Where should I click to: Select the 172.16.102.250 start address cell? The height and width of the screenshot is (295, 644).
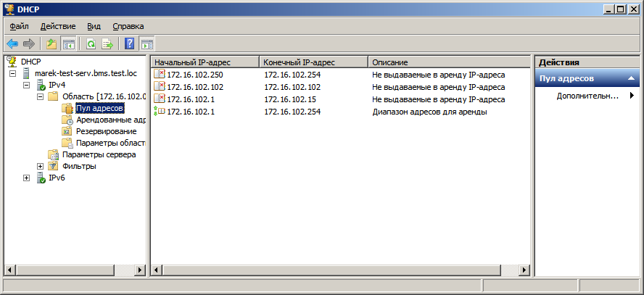point(195,75)
